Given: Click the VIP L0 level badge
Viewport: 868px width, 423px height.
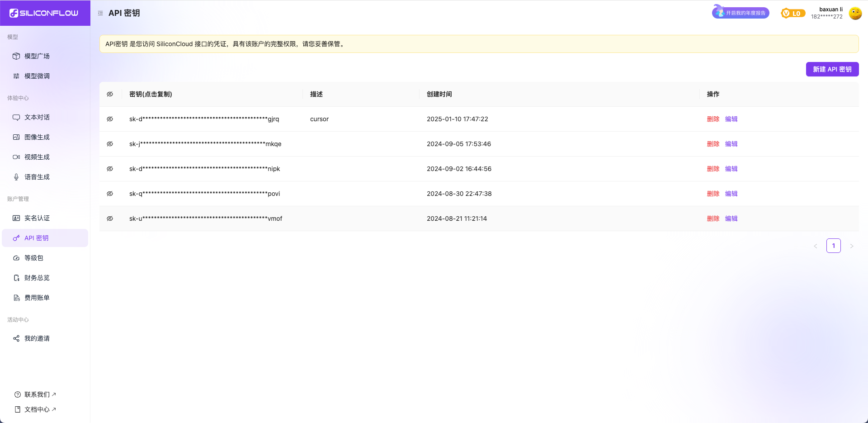Looking at the screenshot, I should (x=793, y=14).
